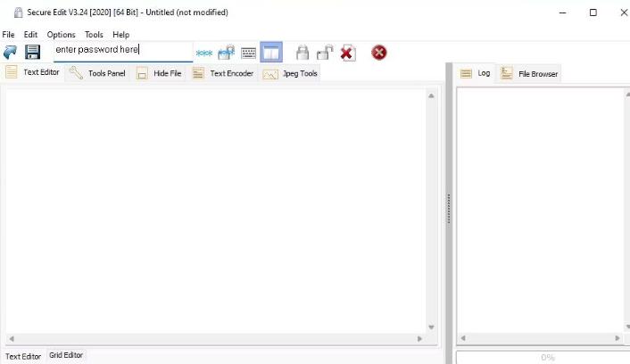630x364 pixels.
Task: Open the Help menu
Action: click(121, 35)
